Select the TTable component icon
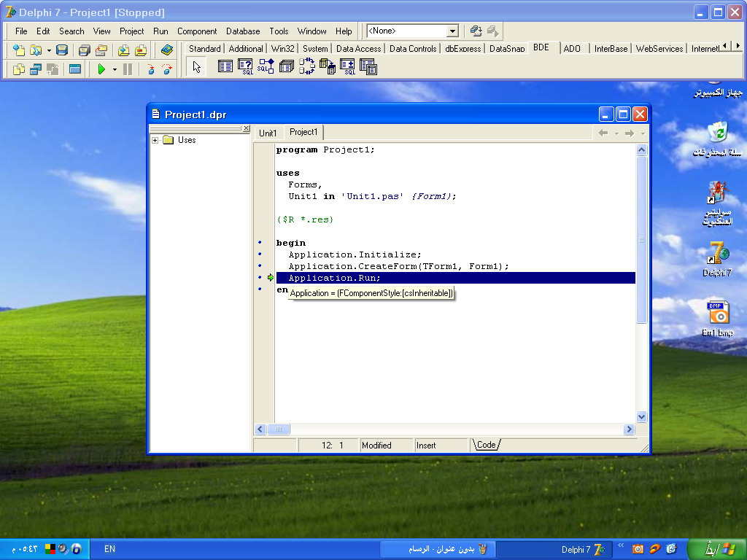This screenshot has height=560, width=747. (225, 66)
